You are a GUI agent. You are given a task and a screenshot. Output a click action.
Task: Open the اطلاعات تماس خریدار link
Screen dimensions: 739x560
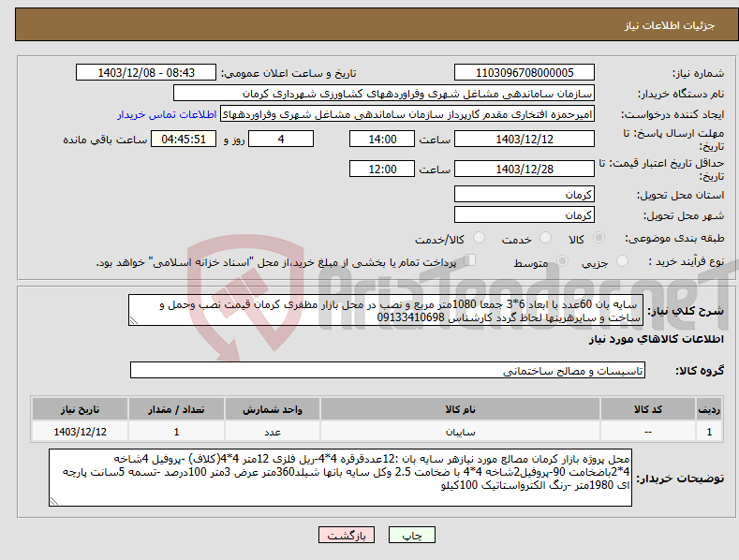pyautogui.click(x=167, y=114)
